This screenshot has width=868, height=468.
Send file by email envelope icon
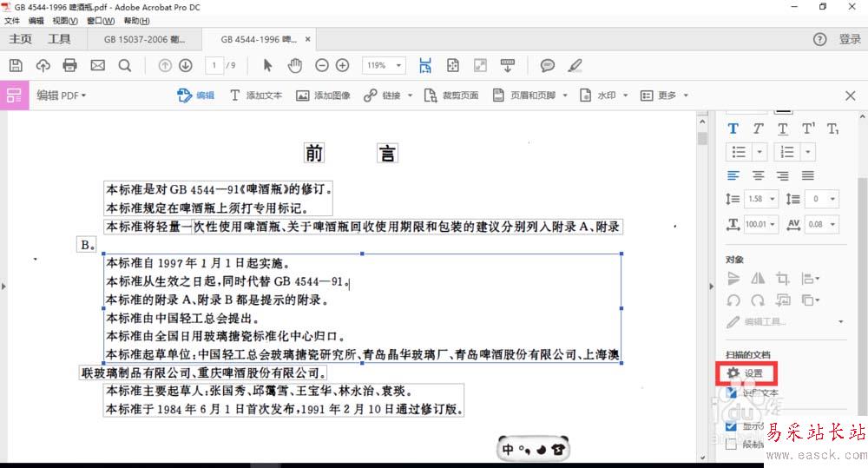tap(97, 65)
